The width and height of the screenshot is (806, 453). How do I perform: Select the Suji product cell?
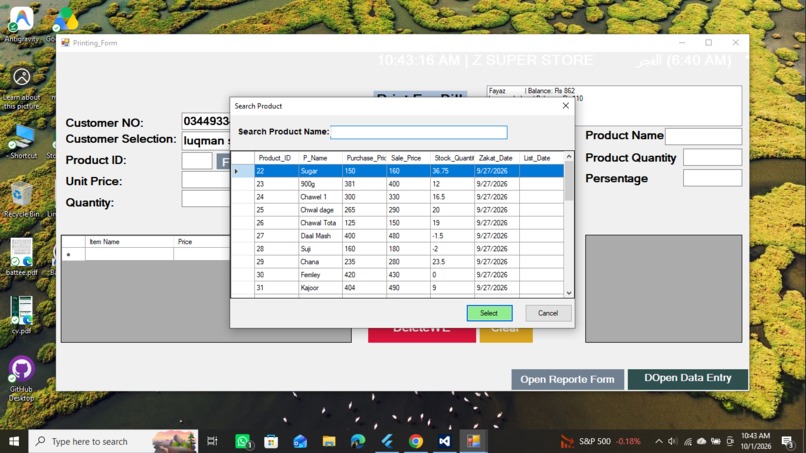click(320, 249)
